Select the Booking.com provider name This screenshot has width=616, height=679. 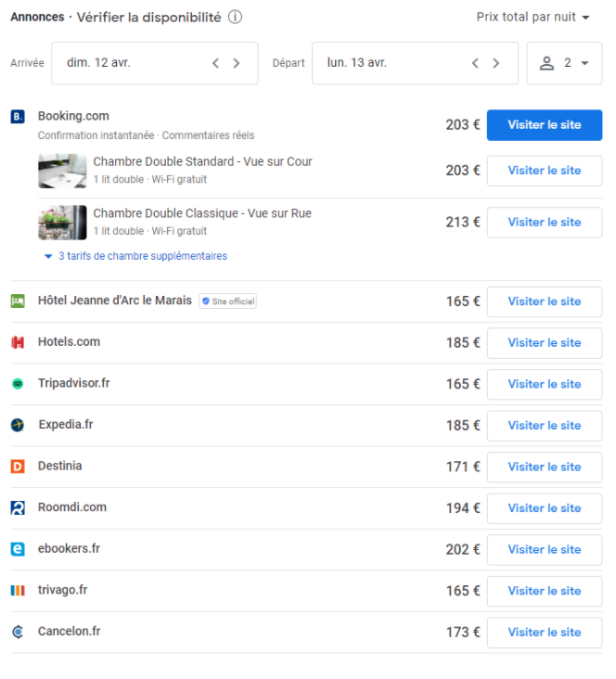click(x=73, y=116)
